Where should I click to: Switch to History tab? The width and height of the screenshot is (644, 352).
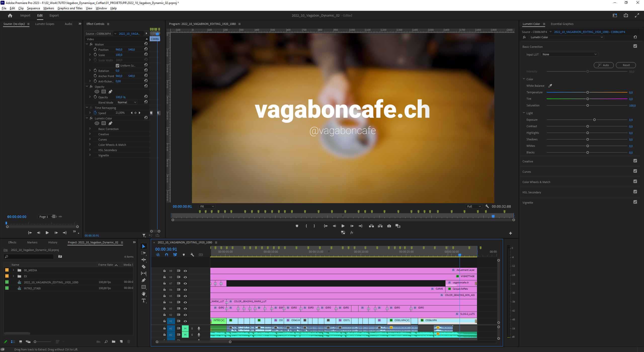pos(53,242)
